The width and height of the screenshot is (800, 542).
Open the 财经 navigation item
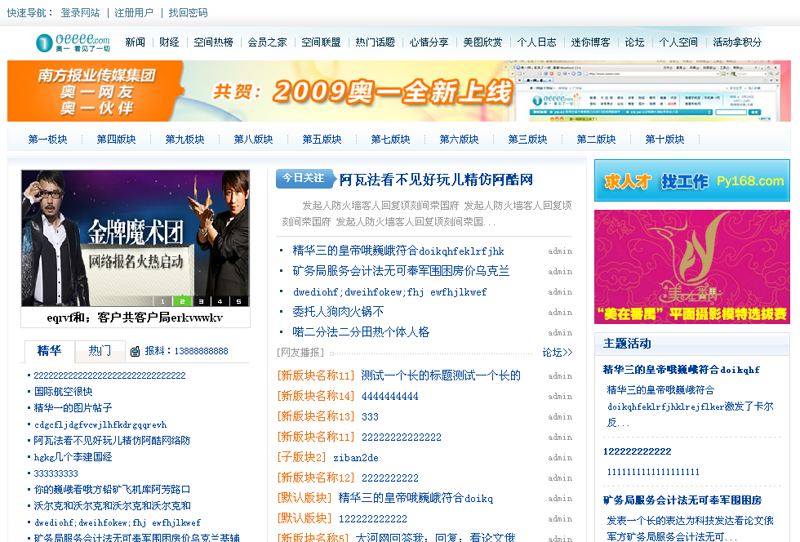(x=169, y=42)
